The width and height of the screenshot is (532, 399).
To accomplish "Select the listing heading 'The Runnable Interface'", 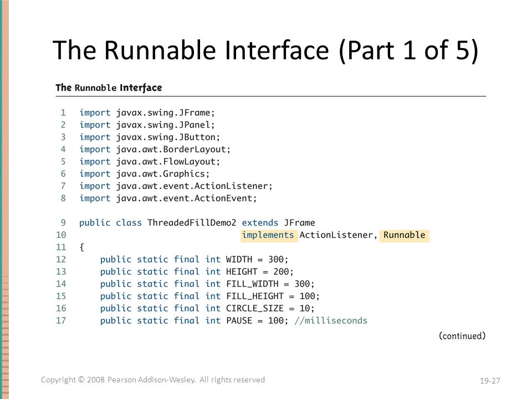I will 109,88.
